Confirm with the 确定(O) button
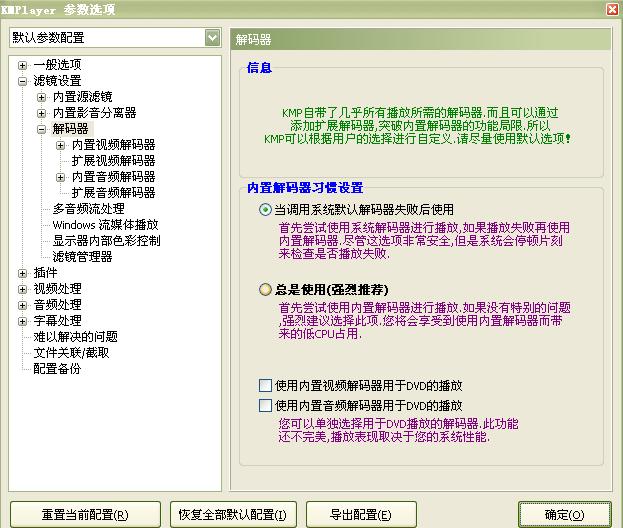The height and width of the screenshot is (528, 623). click(565, 515)
